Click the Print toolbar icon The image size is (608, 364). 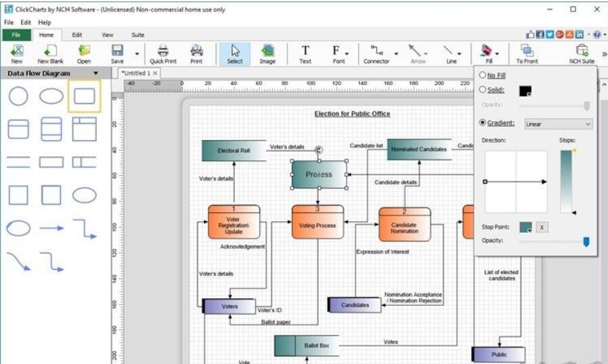pos(196,54)
